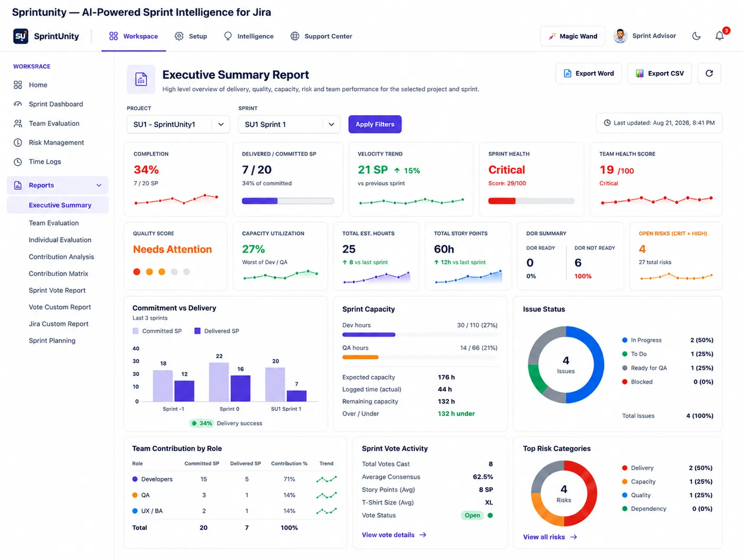Click the Home grid icon in sidebar
This screenshot has height=560, width=743.
pyautogui.click(x=18, y=85)
